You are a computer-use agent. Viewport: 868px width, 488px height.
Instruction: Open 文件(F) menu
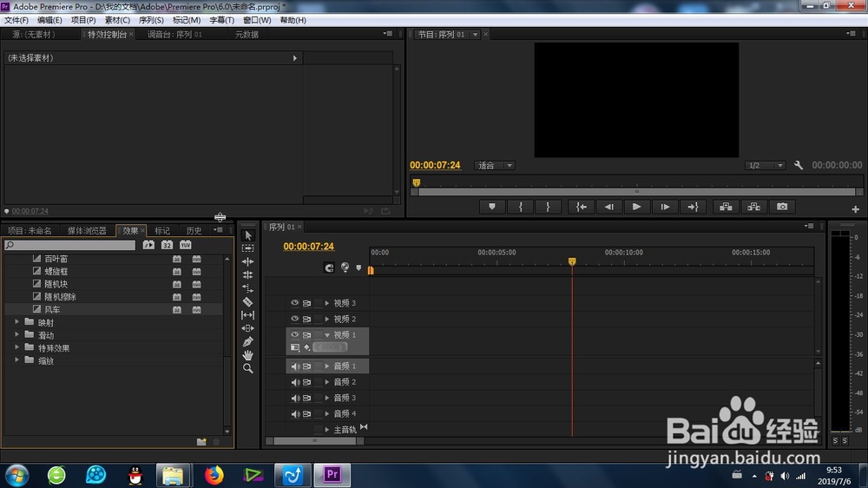16,20
